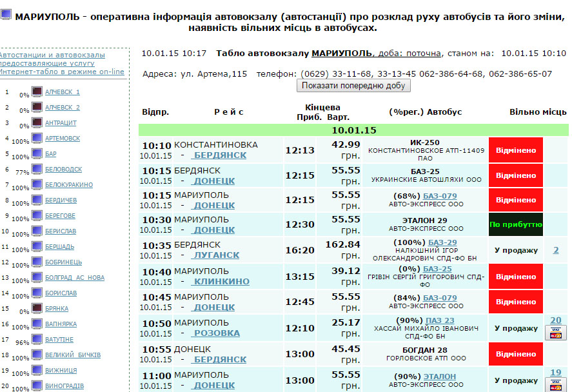Screen dimensions: 572x392
Task: Select the ЛУГАНСК destination link at 10:35
Action: click(x=216, y=255)
